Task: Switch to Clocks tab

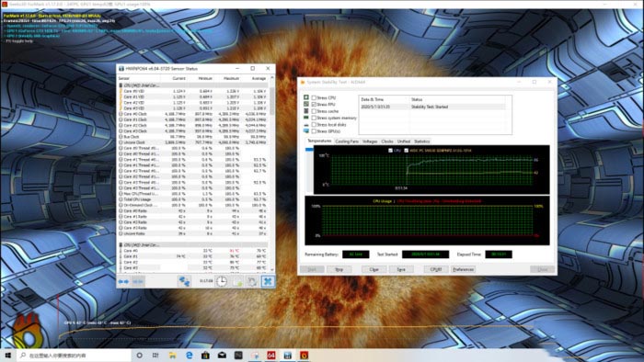Action: [x=387, y=141]
